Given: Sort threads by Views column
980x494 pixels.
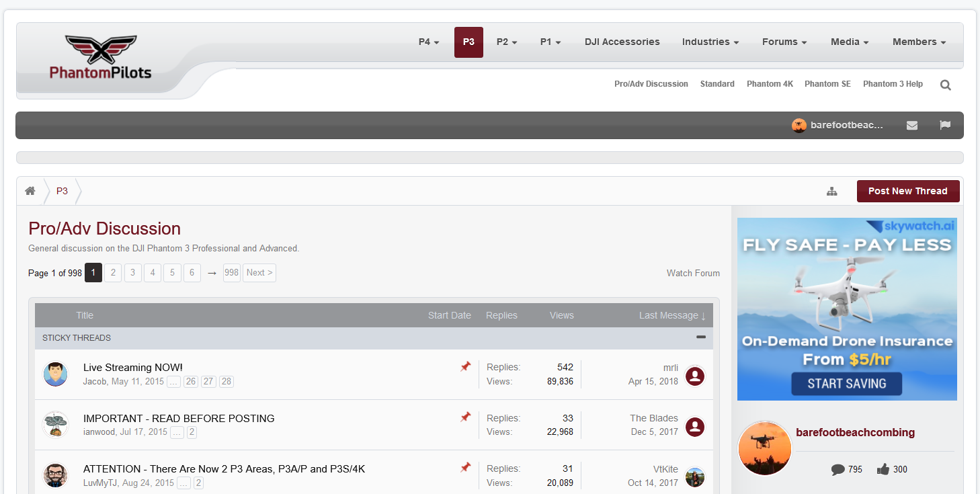Looking at the screenshot, I should 562,315.
